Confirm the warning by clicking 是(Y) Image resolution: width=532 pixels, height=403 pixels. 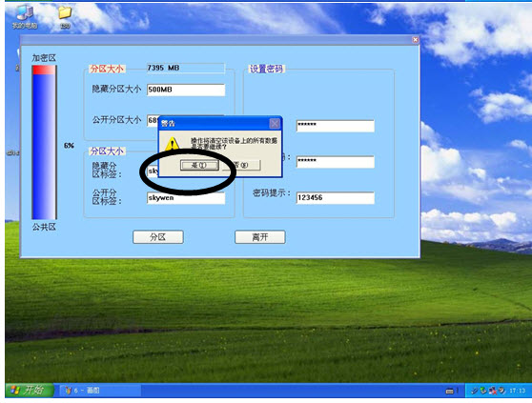(x=199, y=165)
